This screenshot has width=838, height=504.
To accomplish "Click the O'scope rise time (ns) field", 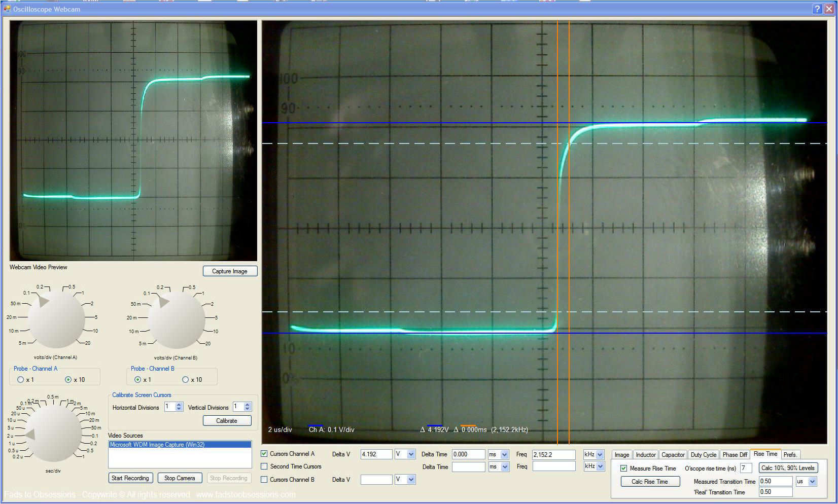I will click(746, 468).
